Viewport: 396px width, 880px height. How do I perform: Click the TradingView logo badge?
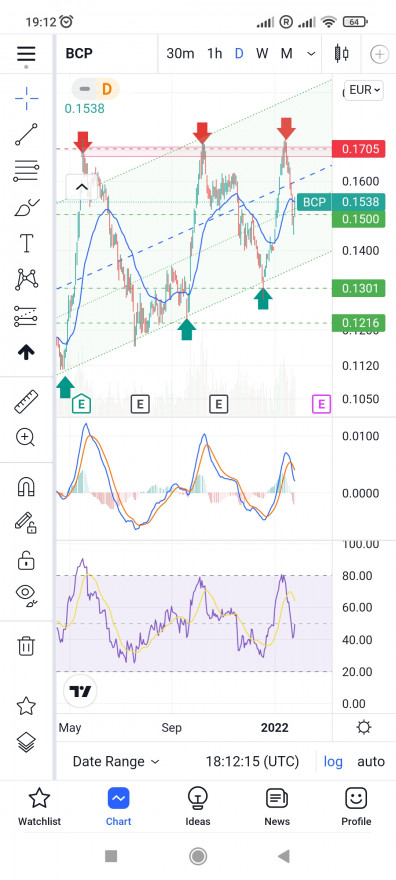point(80,691)
